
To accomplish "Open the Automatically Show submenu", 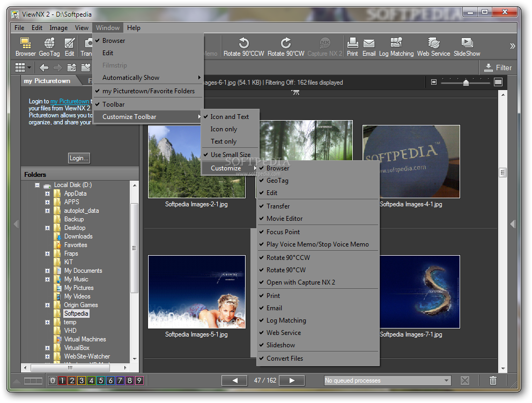I will pyautogui.click(x=148, y=78).
